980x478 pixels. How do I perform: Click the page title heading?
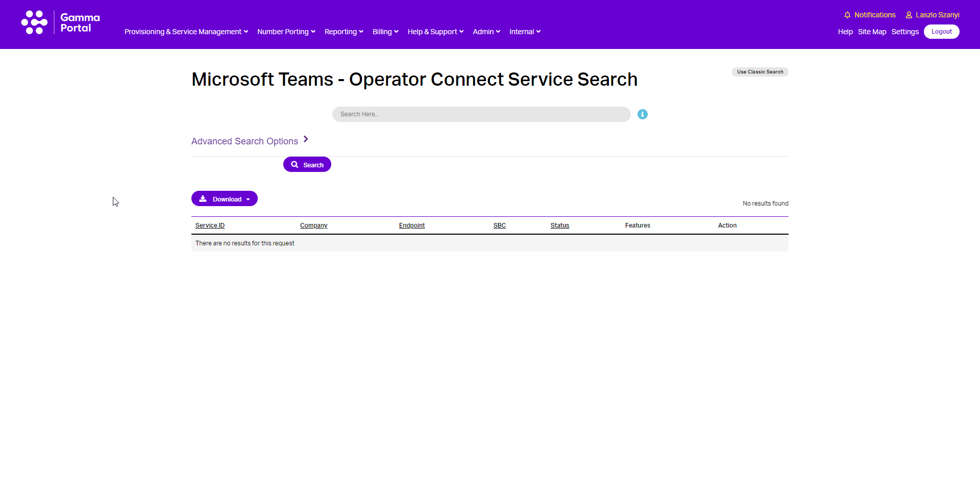click(414, 80)
